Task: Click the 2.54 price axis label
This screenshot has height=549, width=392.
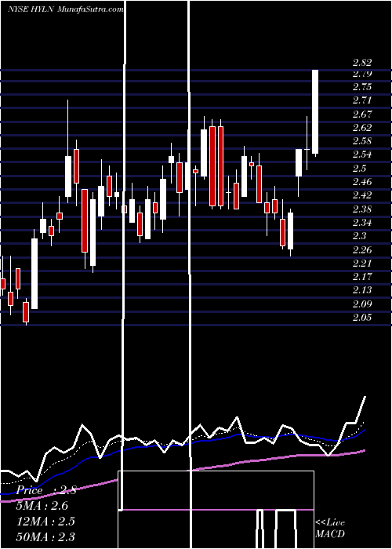Action: pos(362,155)
